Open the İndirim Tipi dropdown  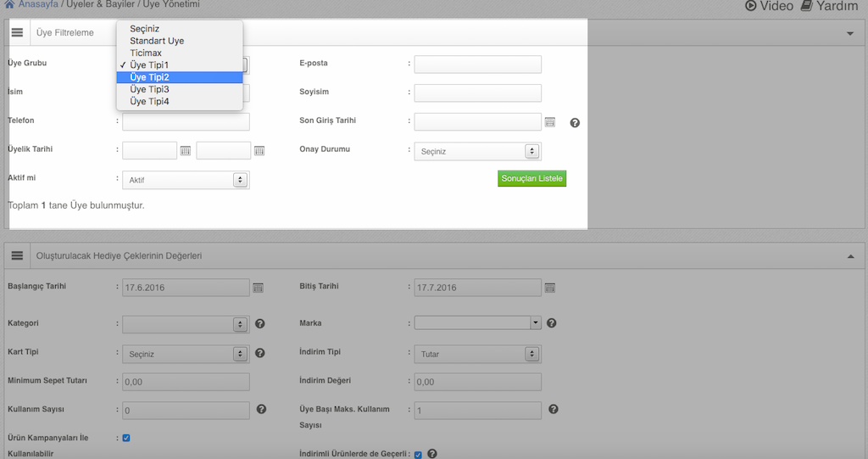(x=477, y=354)
